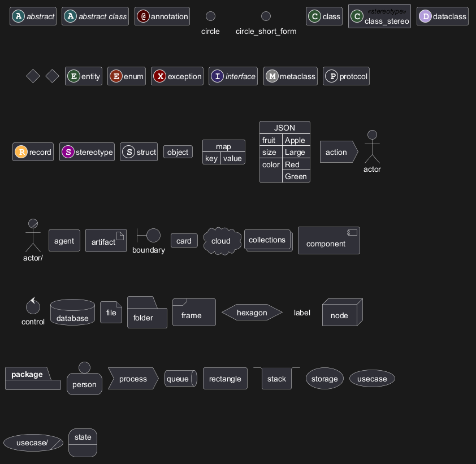
Task: Select the queue cylinder shape
Action: (180, 379)
